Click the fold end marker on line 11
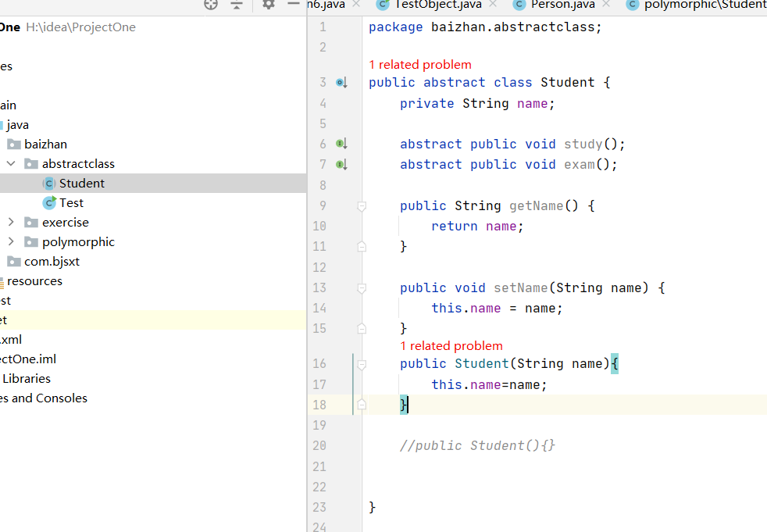The height and width of the screenshot is (532, 767). [362, 247]
